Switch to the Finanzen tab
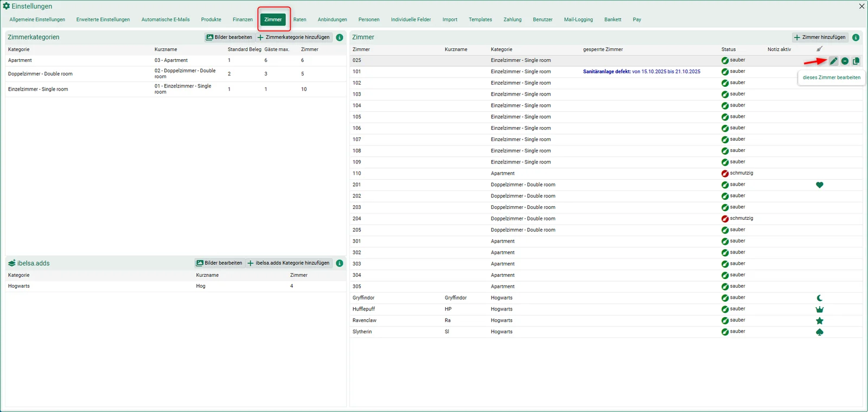This screenshot has height=412, width=868. [242, 20]
